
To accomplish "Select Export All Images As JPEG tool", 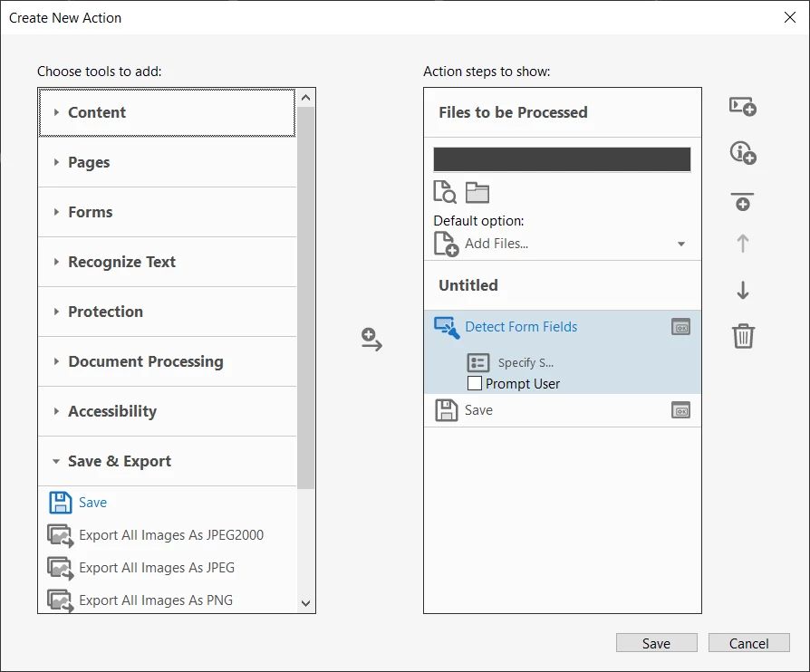I will pos(157,568).
